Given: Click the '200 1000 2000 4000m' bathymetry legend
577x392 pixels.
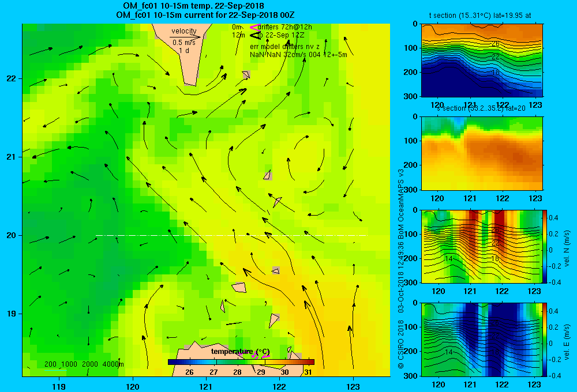Looking at the screenshot, I should pos(84,364).
